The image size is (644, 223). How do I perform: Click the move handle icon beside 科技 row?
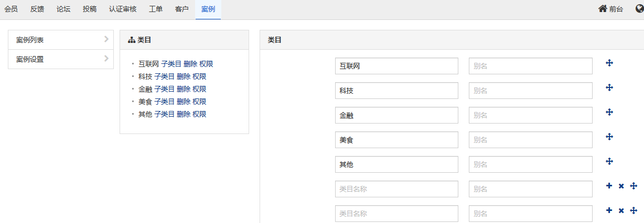(609, 87)
